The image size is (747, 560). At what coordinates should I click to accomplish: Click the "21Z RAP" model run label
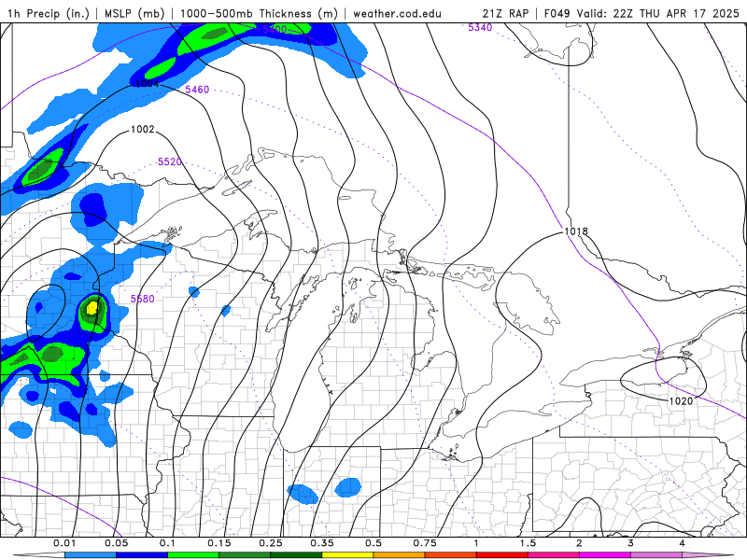[x=505, y=13]
